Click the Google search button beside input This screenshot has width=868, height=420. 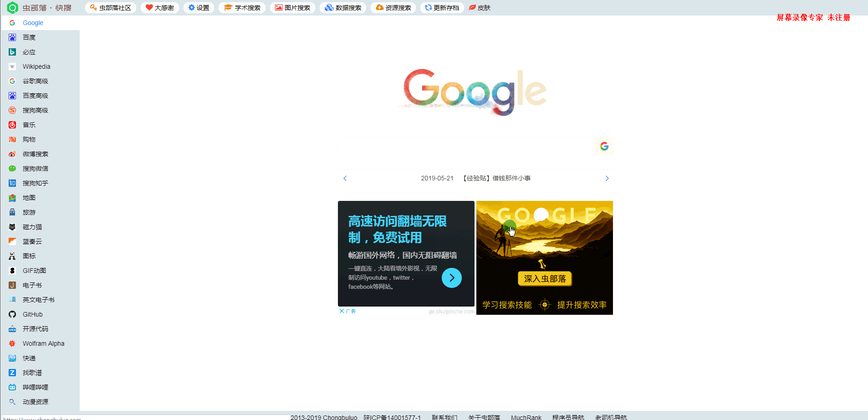coord(604,146)
